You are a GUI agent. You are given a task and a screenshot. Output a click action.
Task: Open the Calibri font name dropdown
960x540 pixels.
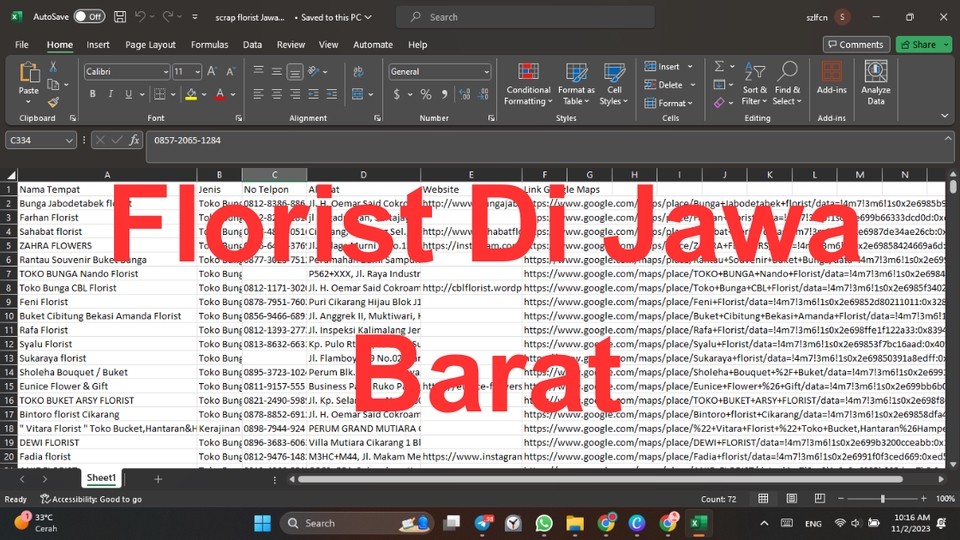(165, 72)
